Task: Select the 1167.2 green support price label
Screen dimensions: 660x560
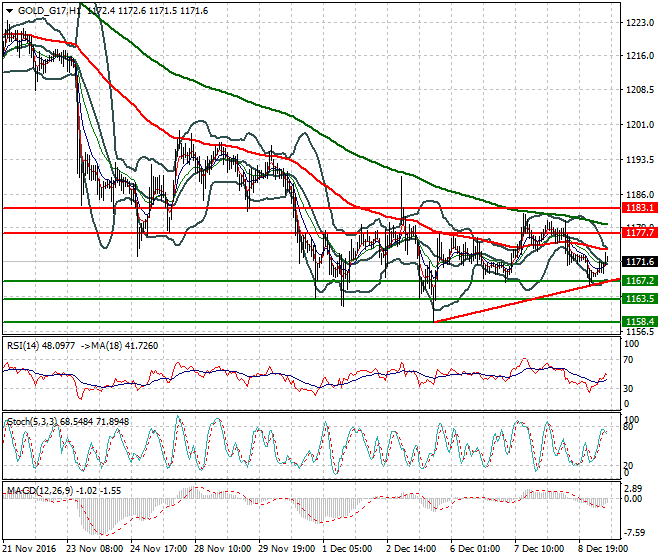Action: (x=640, y=280)
